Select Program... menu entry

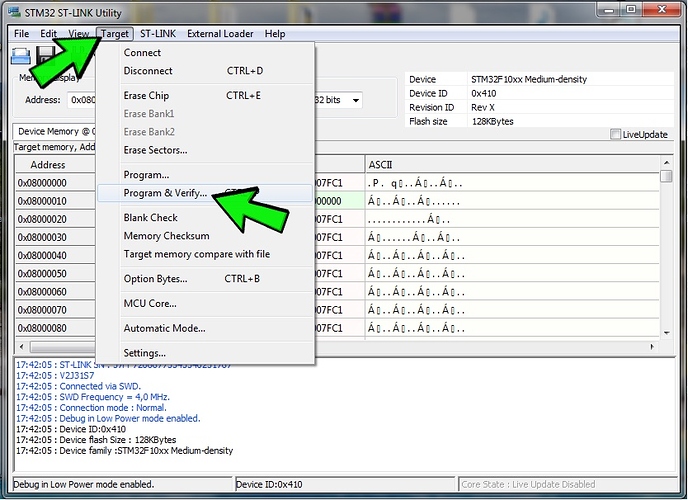(x=205, y=175)
